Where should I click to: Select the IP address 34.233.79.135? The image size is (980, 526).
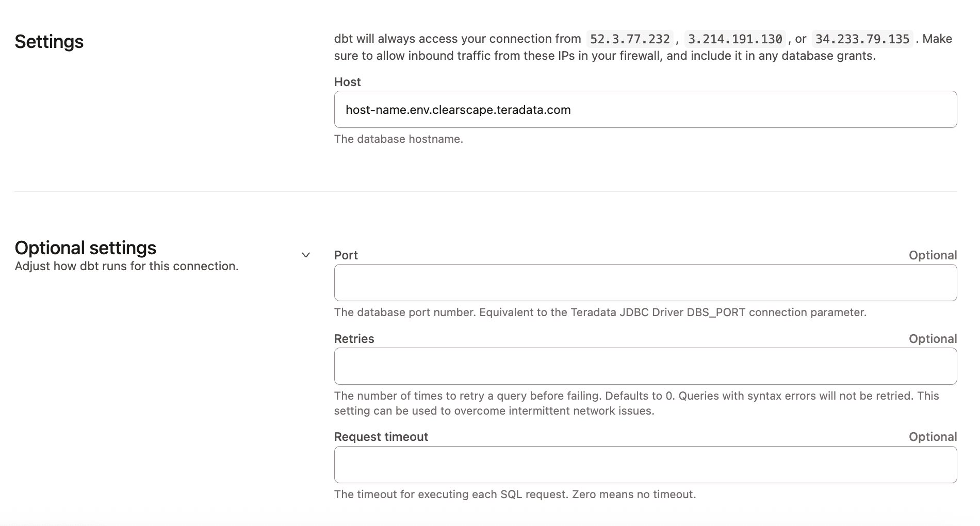[861, 38]
